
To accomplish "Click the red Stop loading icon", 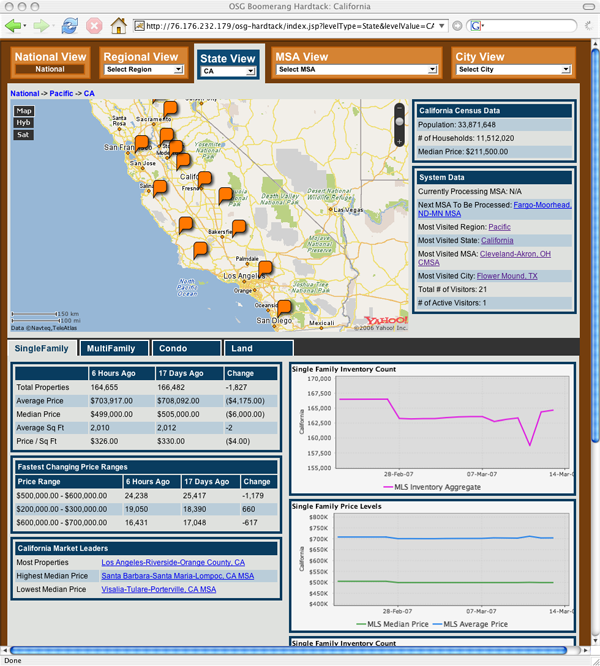I will pyautogui.click(x=94, y=26).
